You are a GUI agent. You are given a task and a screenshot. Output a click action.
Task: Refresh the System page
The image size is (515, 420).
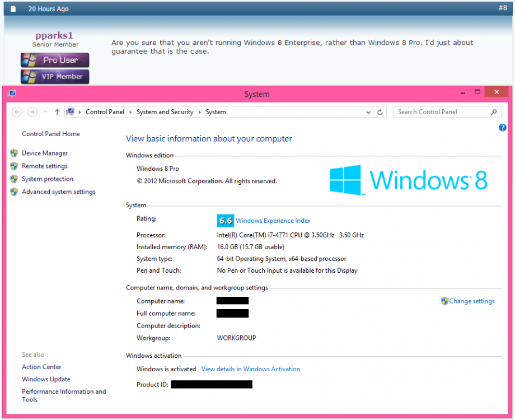[380, 113]
